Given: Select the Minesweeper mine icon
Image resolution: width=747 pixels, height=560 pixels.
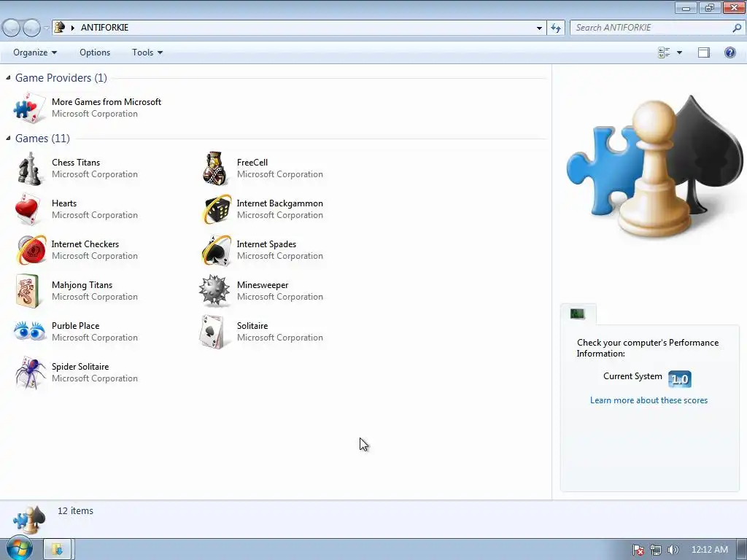Looking at the screenshot, I should click(x=214, y=290).
